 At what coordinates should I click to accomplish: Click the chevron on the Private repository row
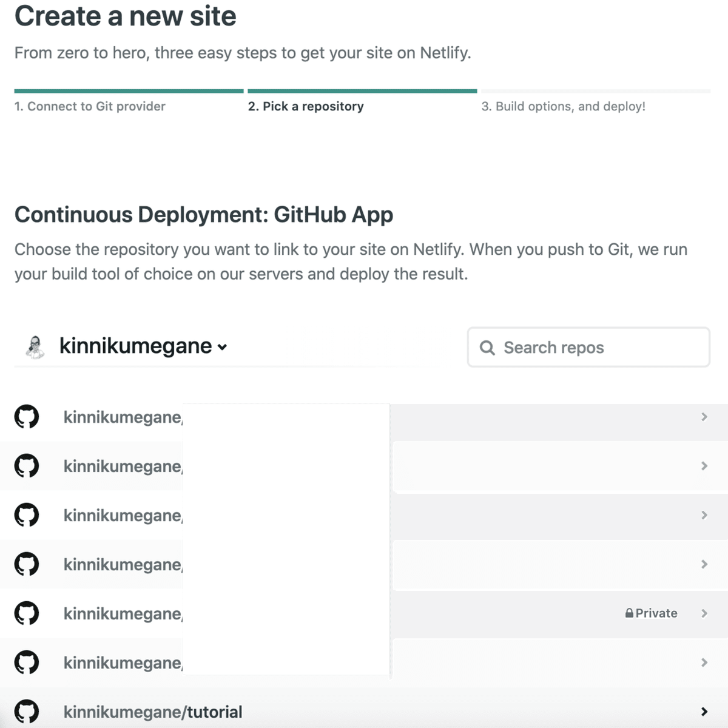(x=704, y=613)
